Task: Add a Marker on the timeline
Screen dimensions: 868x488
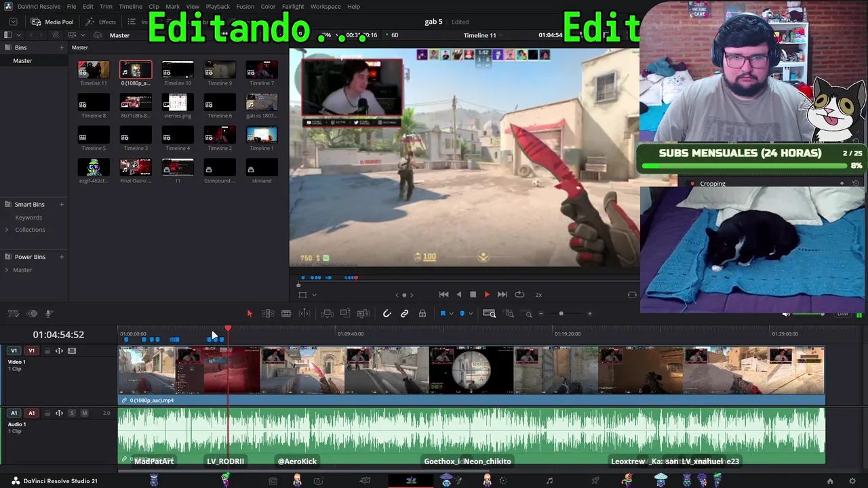Action: pos(462,313)
